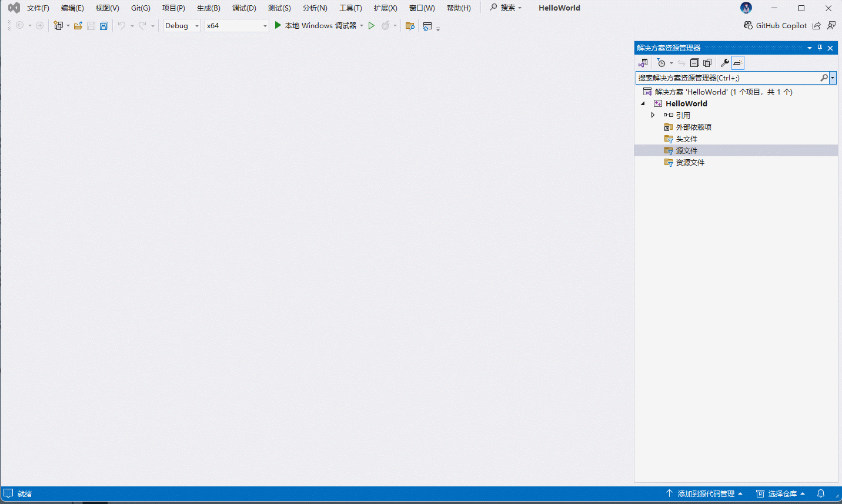Switch views with Solution Explorer's first toolbar icon

click(643, 63)
